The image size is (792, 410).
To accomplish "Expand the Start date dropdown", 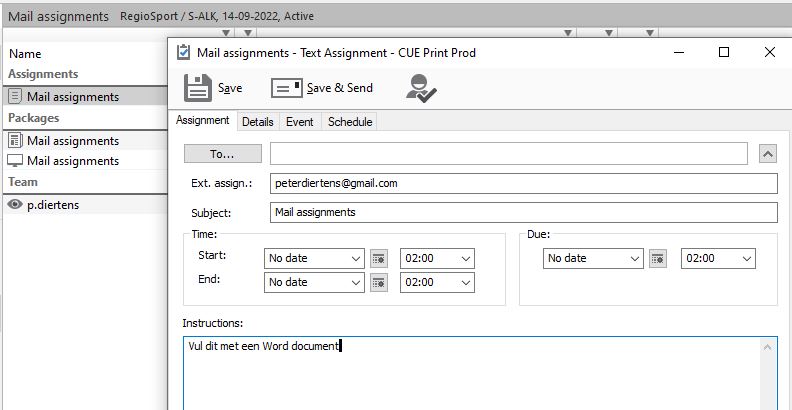I will 357,258.
